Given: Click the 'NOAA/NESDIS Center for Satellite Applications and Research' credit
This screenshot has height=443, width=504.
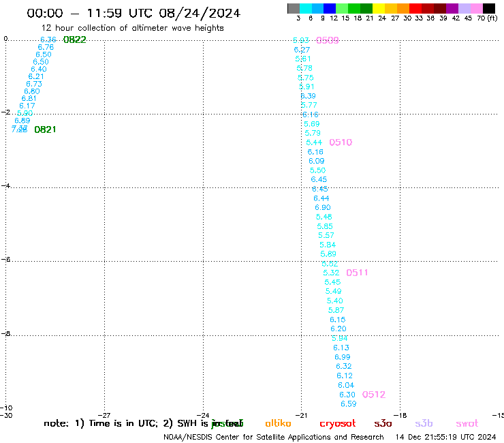Looking at the screenshot, I should click(274, 437).
